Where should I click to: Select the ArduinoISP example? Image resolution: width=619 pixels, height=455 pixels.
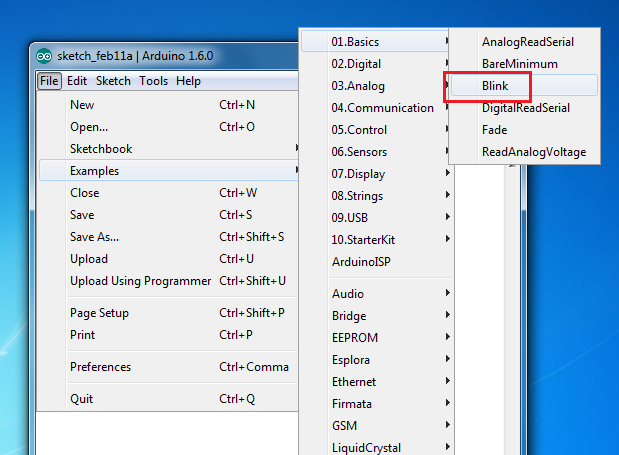tap(376, 262)
